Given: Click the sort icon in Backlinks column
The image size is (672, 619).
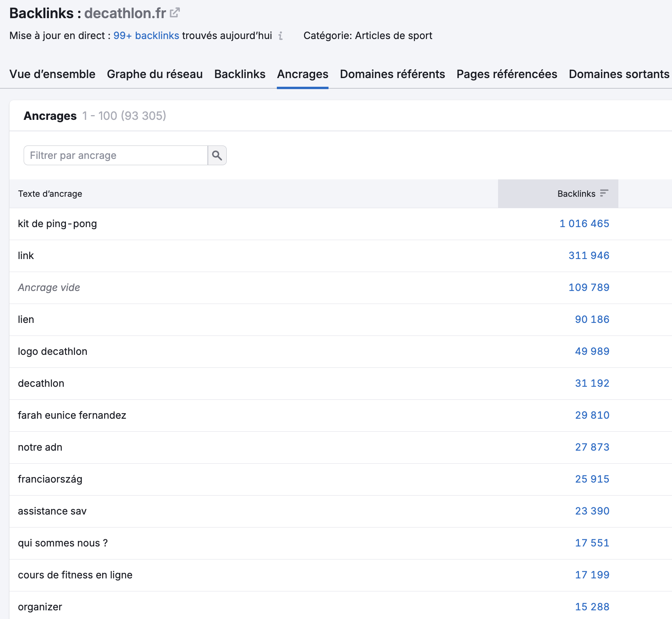Looking at the screenshot, I should [604, 193].
